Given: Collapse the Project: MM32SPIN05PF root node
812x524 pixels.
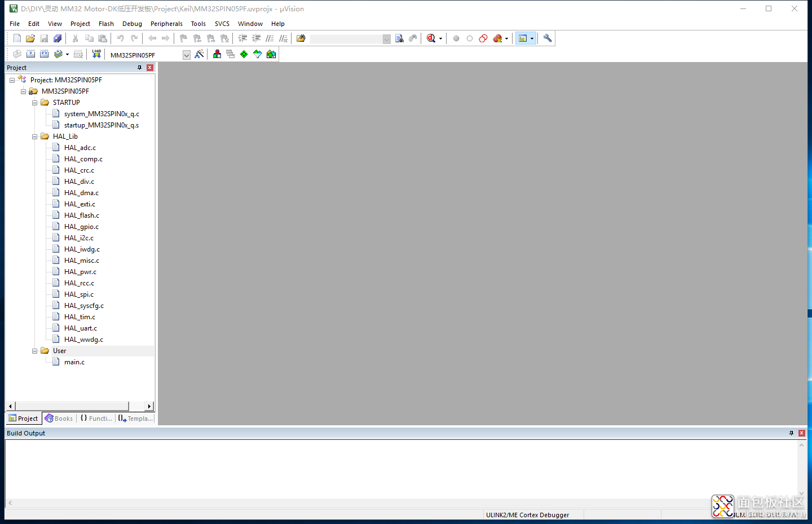Looking at the screenshot, I should click(x=12, y=80).
